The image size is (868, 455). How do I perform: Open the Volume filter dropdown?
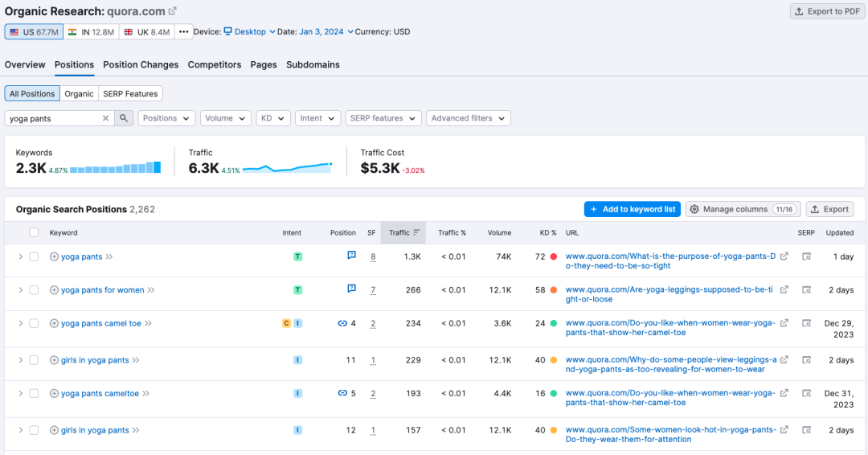click(225, 118)
